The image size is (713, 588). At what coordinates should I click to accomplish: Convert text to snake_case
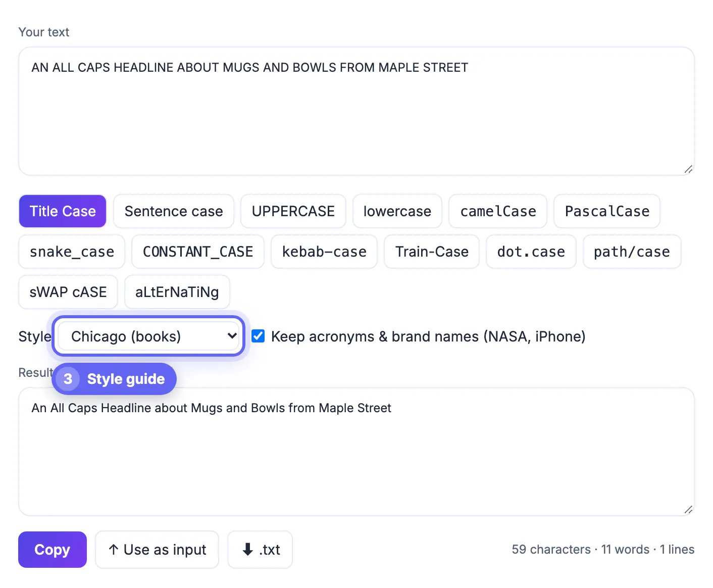pyautogui.click(x=72, y=252)
